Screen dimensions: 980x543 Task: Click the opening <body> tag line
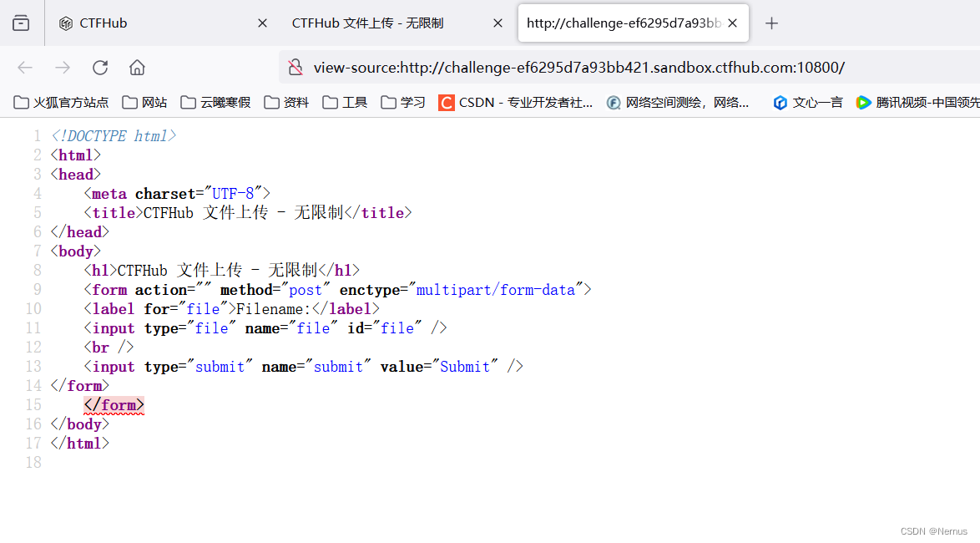(x=76, y=251)
